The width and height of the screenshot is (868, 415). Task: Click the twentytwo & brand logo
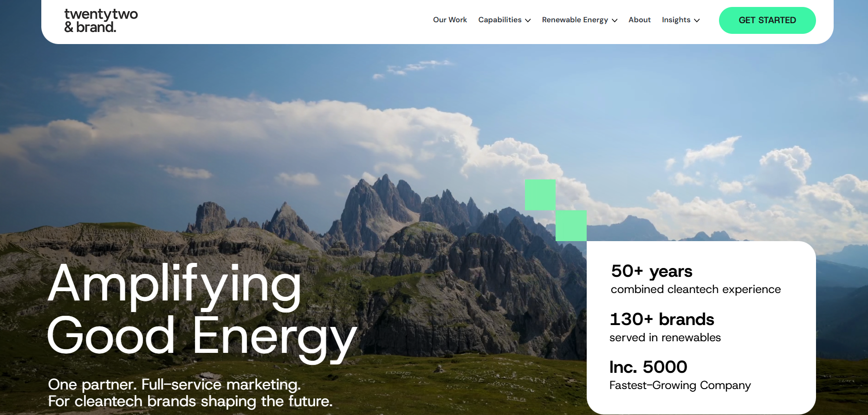(x=101, y=21)
